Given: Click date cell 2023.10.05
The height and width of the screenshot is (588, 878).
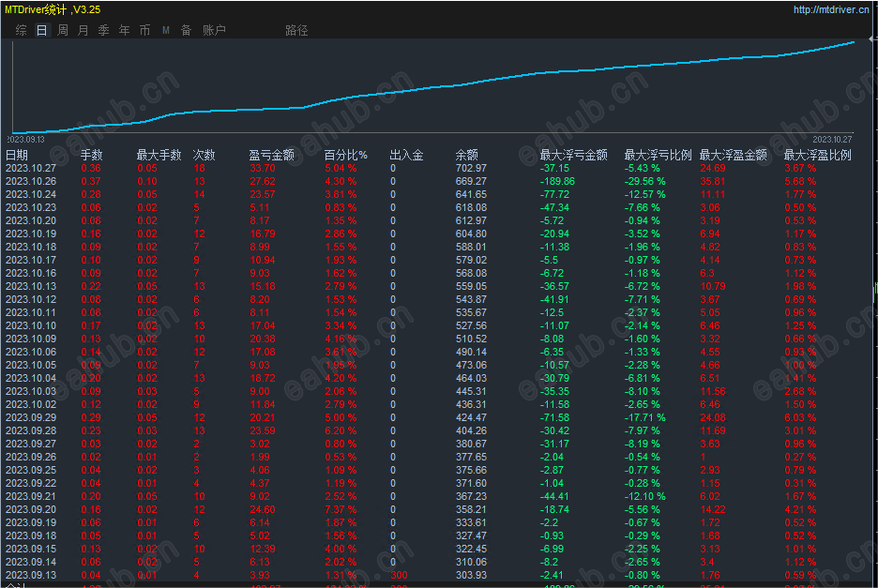Looking at the screenshot, I should pyautogui.click(x=31, y=366).
